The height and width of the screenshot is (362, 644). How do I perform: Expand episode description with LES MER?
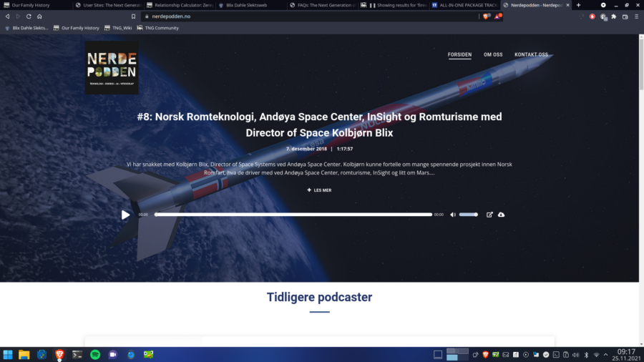[x=319, y=190]
